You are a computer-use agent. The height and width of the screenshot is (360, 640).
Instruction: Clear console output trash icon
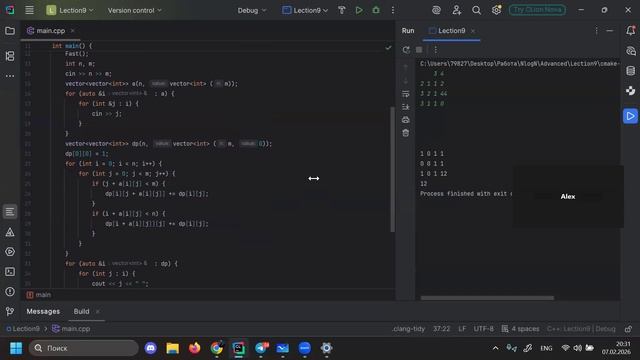406,133
